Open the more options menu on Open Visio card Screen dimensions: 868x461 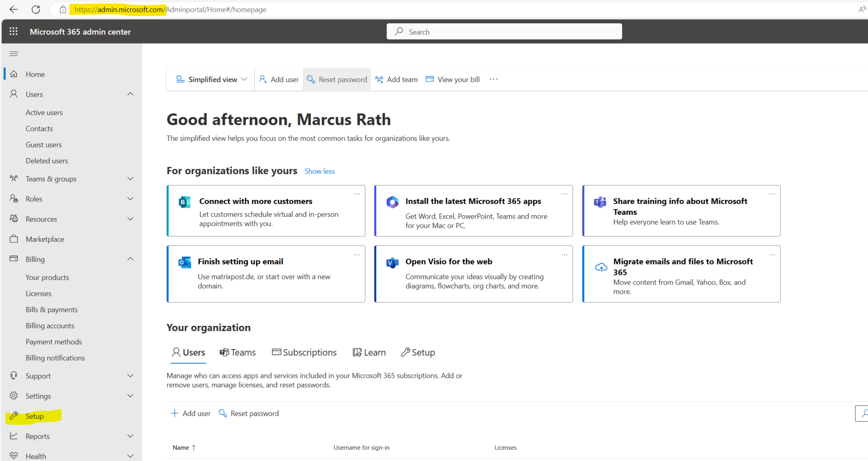pyautogui.click(x=564, y=254)
